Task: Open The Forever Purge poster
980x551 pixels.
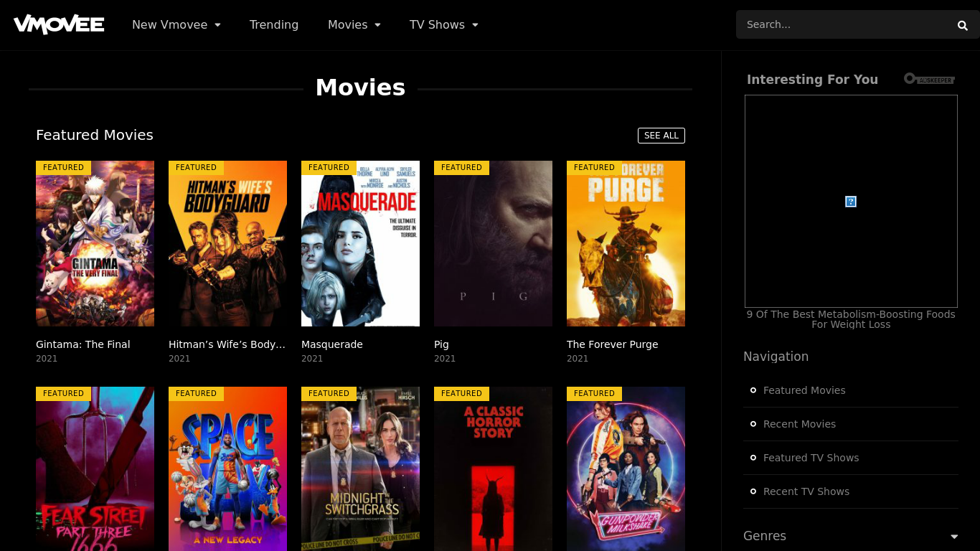Action: click(626, 244)
